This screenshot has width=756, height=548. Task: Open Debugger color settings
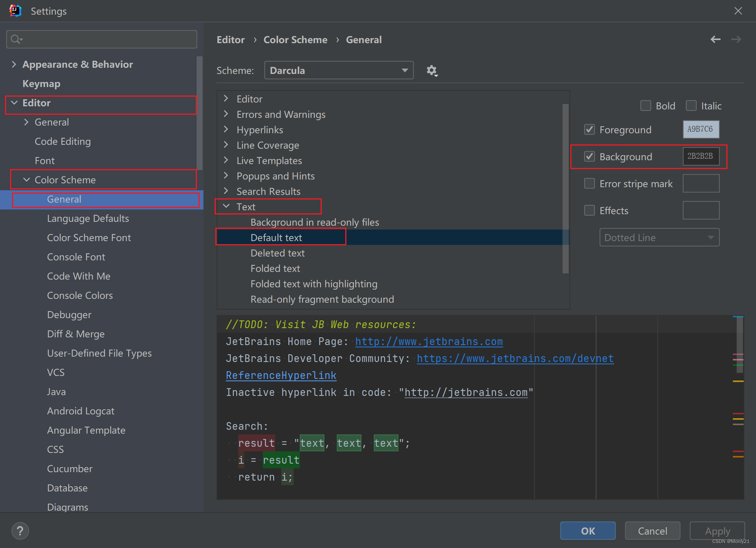coord(69,315)
